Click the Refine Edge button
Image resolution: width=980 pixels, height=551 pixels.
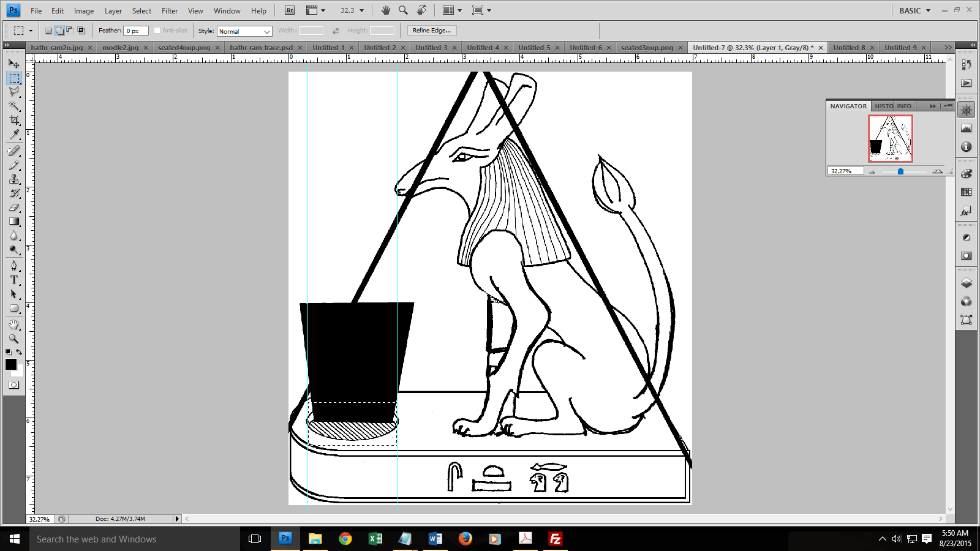tap(432, 31)
